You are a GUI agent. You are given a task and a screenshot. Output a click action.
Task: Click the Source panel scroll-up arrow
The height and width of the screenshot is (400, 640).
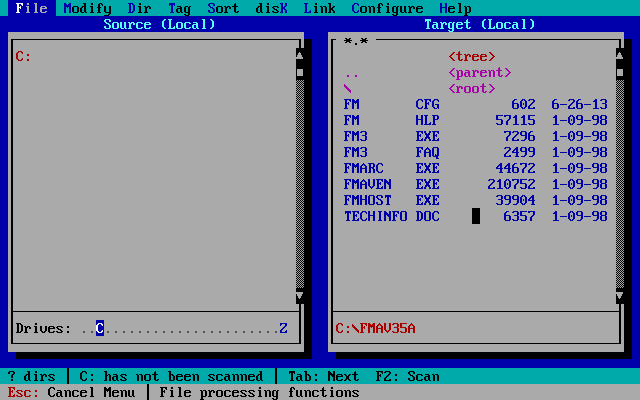(300, 56)
